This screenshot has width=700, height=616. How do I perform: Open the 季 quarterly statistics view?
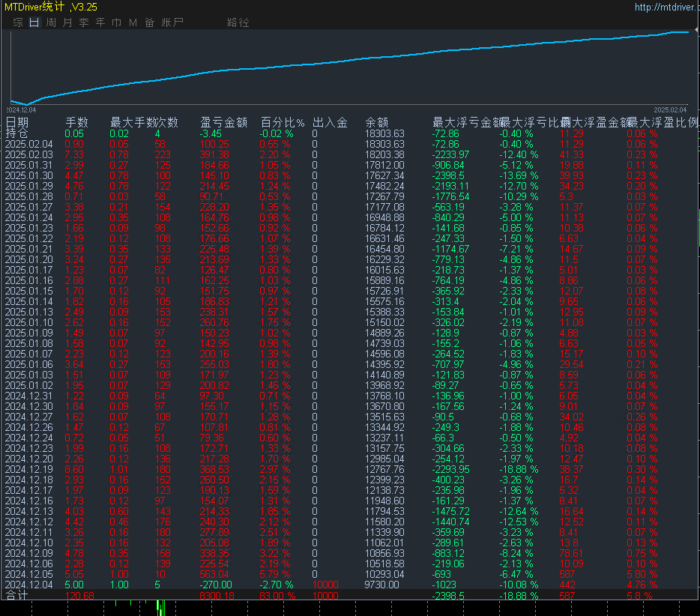coord(82,22)
